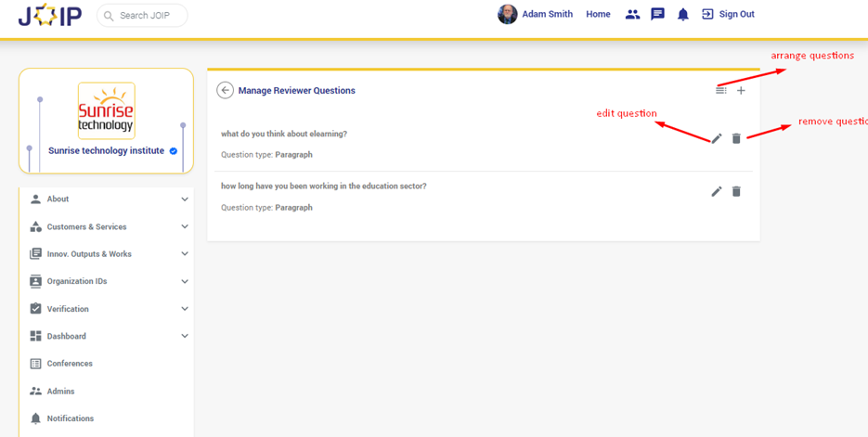Viewport: 868px width, 437px height.
Task: Remove the education sector question via trash icon
Action: (736, 191)
